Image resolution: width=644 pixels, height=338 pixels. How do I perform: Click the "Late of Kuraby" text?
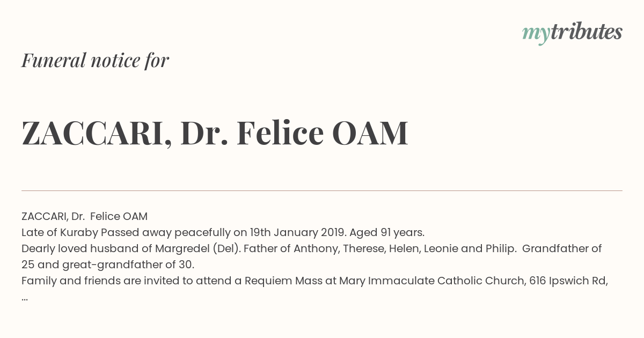point(60,232)
